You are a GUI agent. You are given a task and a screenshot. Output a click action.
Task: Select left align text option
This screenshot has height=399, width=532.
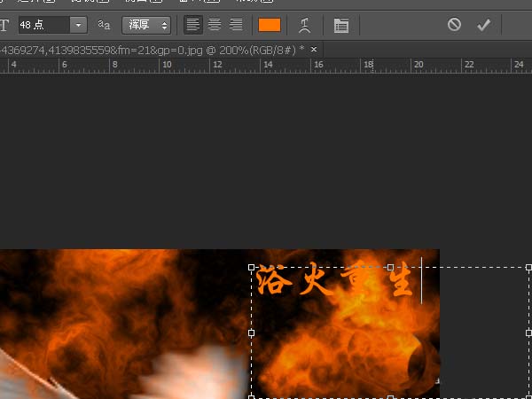(x=193, y=25)
